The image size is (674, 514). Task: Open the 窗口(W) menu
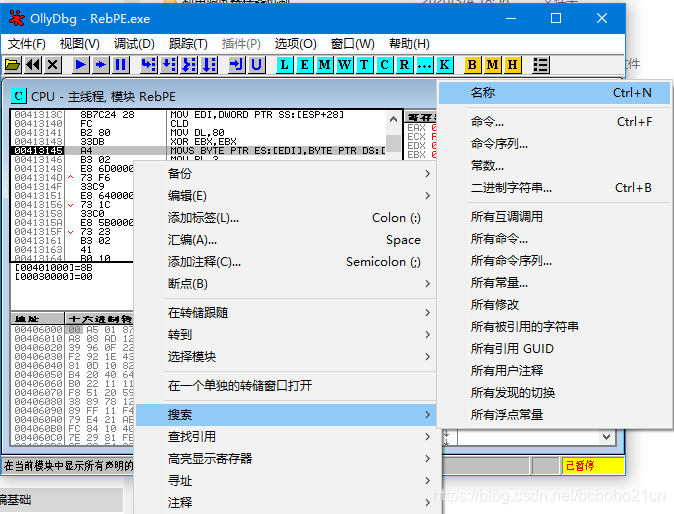(x=353, y=44)
